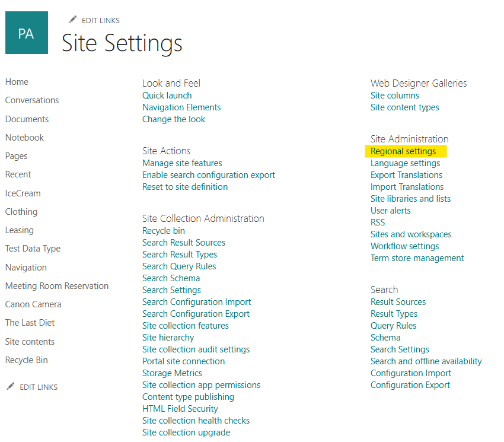Open Documents from the side navigation
This screenshot has height=442, width=504.
27,119
